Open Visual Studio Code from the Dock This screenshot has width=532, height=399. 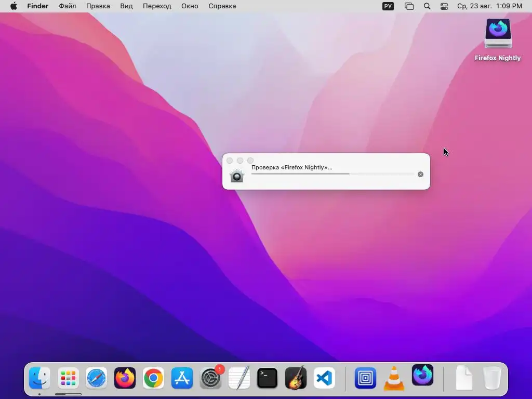[x=324, y=378]
